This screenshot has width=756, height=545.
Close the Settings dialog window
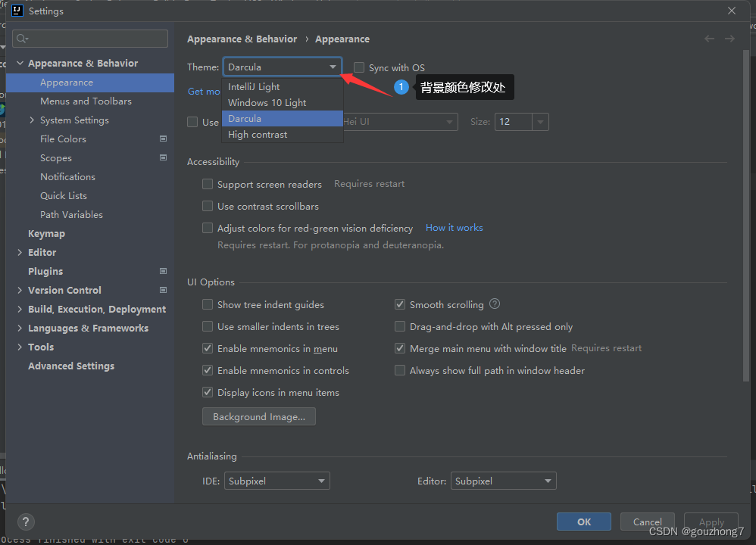(x=732, y=11)
